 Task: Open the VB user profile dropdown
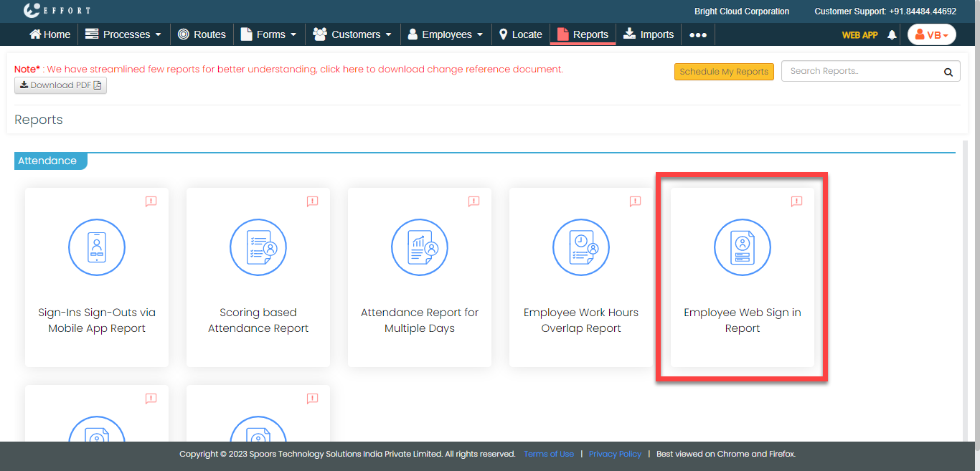[x=931, y=34]
